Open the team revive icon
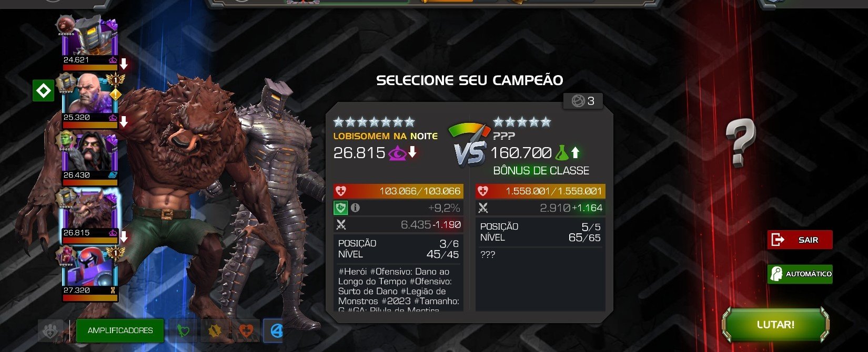The image size is (868, 352). (x=51, y=331)
